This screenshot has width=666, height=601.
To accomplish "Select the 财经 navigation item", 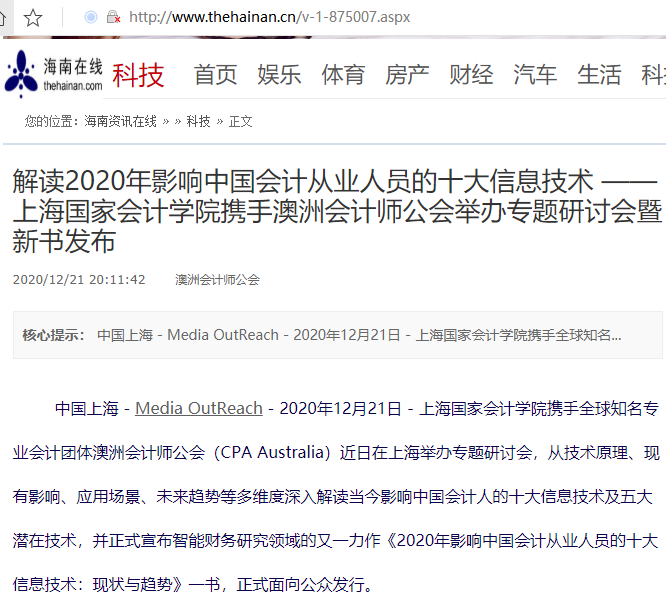I will [x=471, y=75].
